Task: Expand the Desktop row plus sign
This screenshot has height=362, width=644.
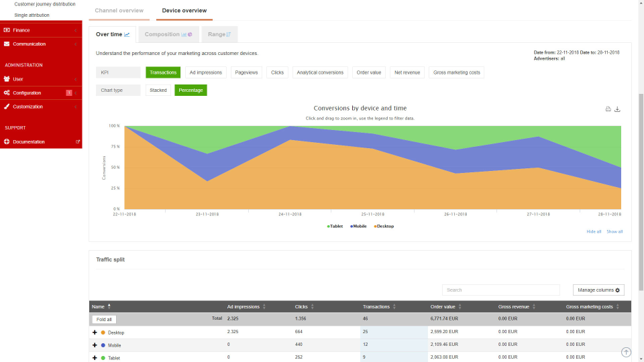Action: tap(95, 333)
